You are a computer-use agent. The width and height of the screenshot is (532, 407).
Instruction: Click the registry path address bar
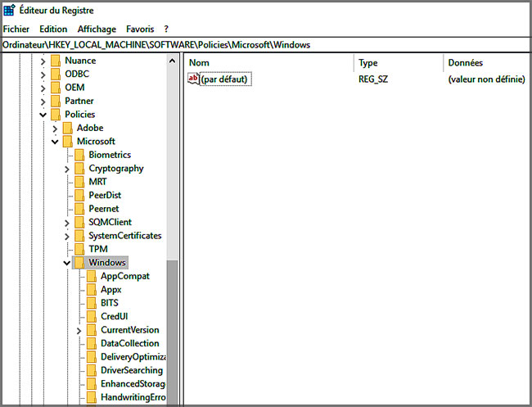[x=266, y=45]
